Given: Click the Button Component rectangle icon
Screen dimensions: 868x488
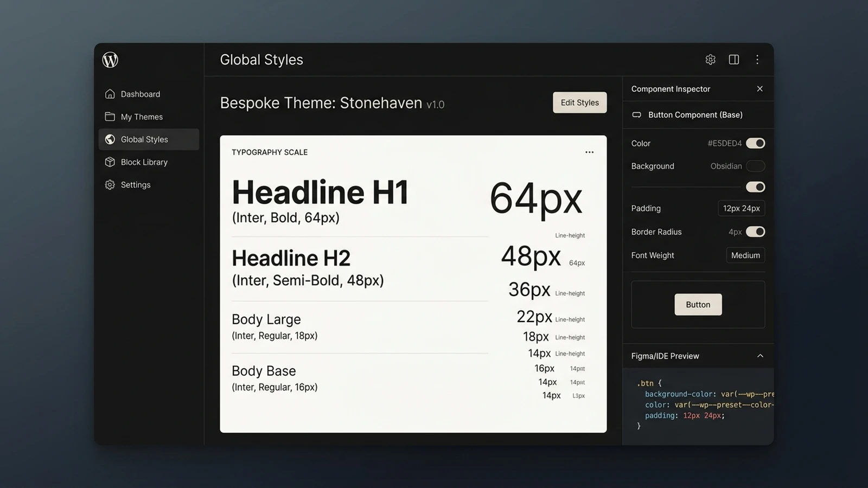Looking at the screenshot, I should (x=637, y=115).
